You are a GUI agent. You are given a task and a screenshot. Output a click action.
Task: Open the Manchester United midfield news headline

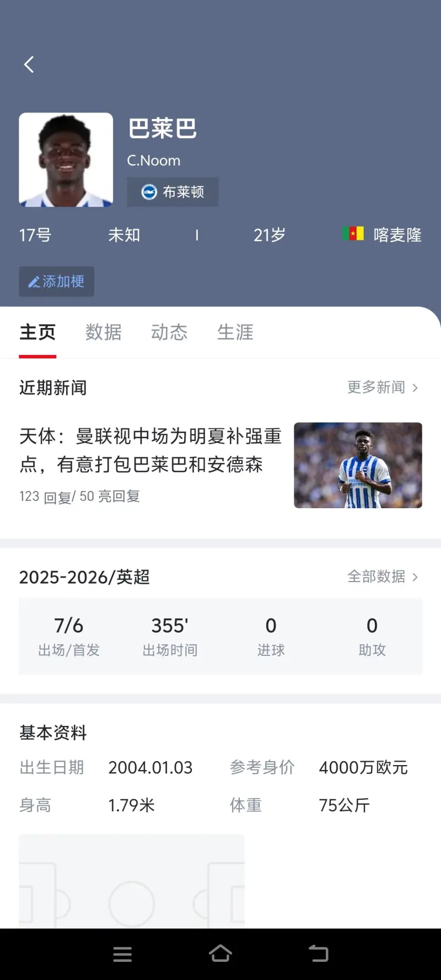pyautogui.click(x=150, y=450)
